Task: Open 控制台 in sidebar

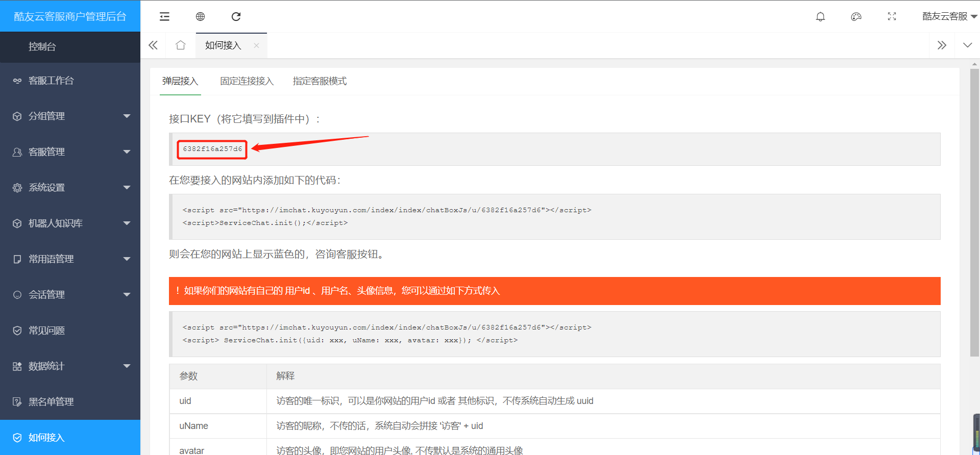Action: click(x=70, y=47)
